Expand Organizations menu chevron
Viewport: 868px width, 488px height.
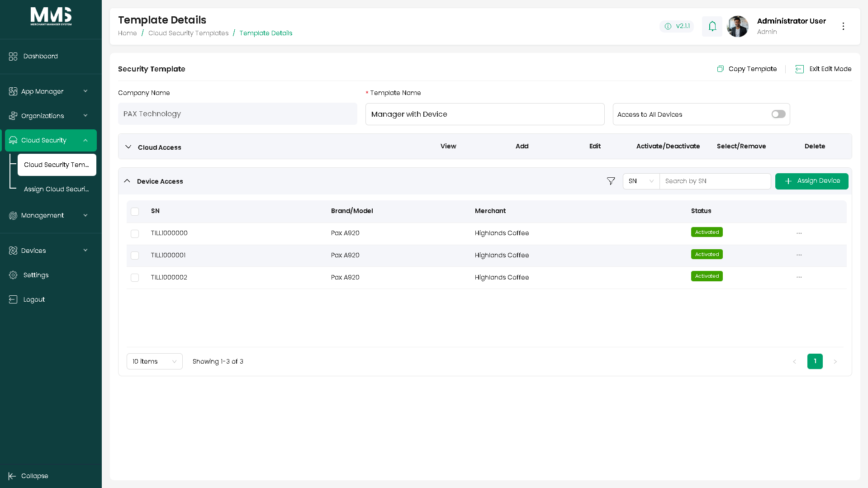point(85,116)
